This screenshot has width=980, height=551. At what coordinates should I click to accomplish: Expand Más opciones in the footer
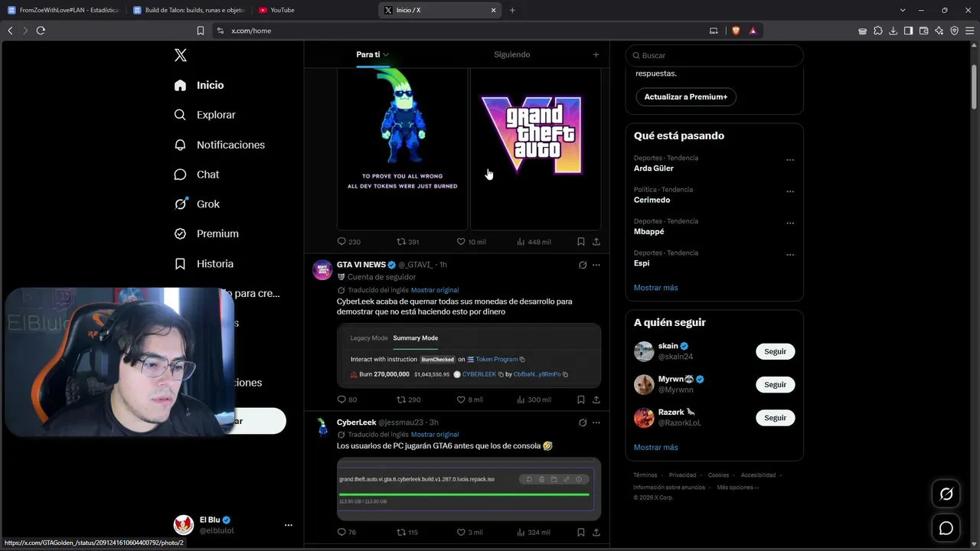click(738, 487)
